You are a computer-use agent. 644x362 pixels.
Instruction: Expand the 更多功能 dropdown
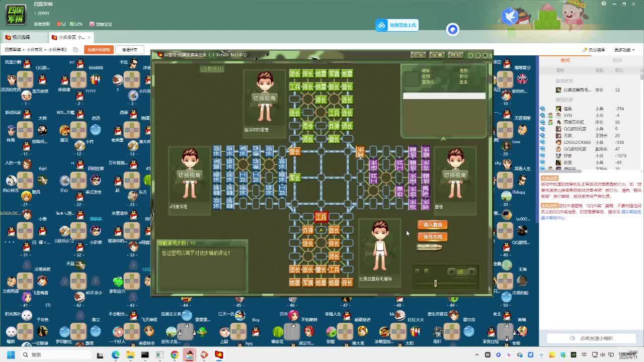click(x=624, y=50)
